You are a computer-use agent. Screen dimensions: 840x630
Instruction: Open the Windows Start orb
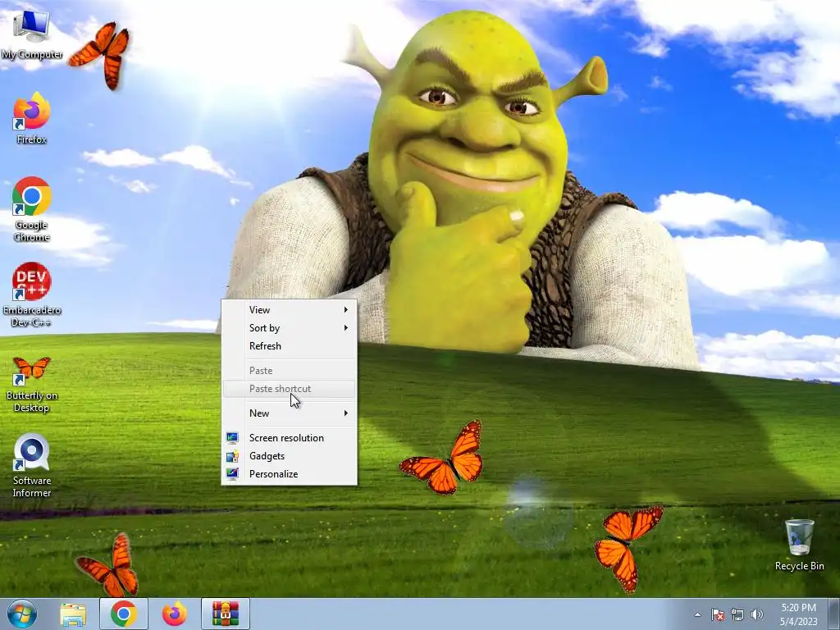point(22,614)
